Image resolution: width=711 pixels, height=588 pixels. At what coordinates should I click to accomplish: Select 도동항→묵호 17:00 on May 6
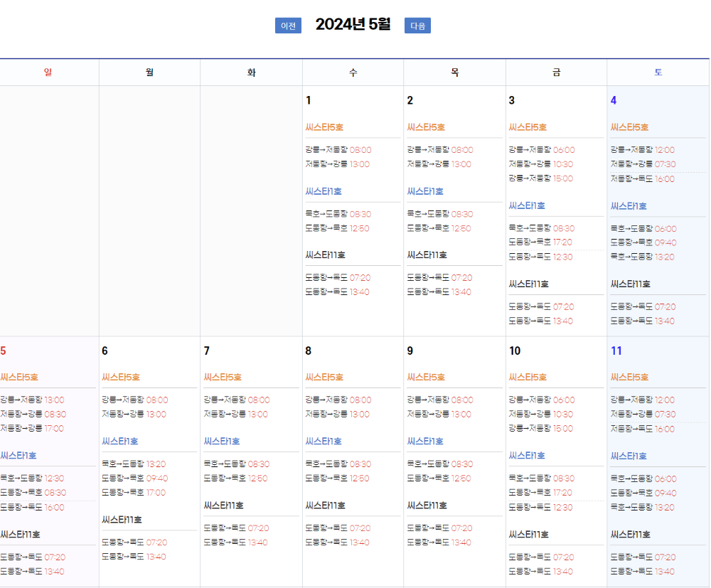pos(134,492)
